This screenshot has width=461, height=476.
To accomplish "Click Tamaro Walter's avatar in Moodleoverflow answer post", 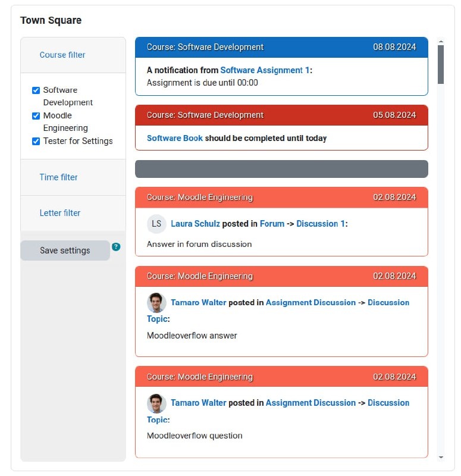I will pos(156,303).
